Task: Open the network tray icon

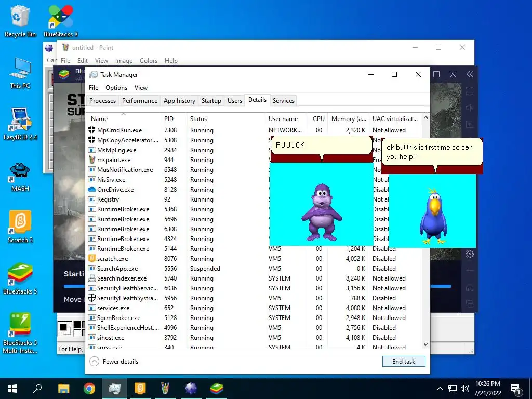Action: (x=453, y=389)
